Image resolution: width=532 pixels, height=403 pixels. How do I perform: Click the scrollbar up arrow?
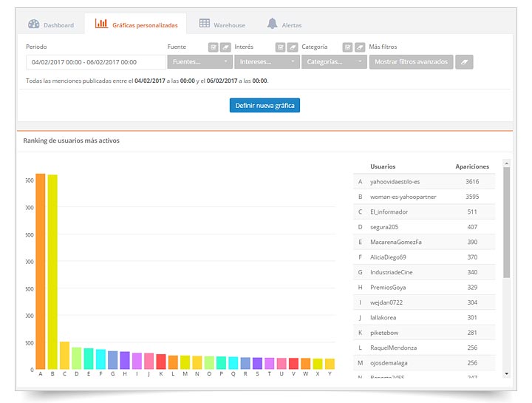click(x=507, y=163)
